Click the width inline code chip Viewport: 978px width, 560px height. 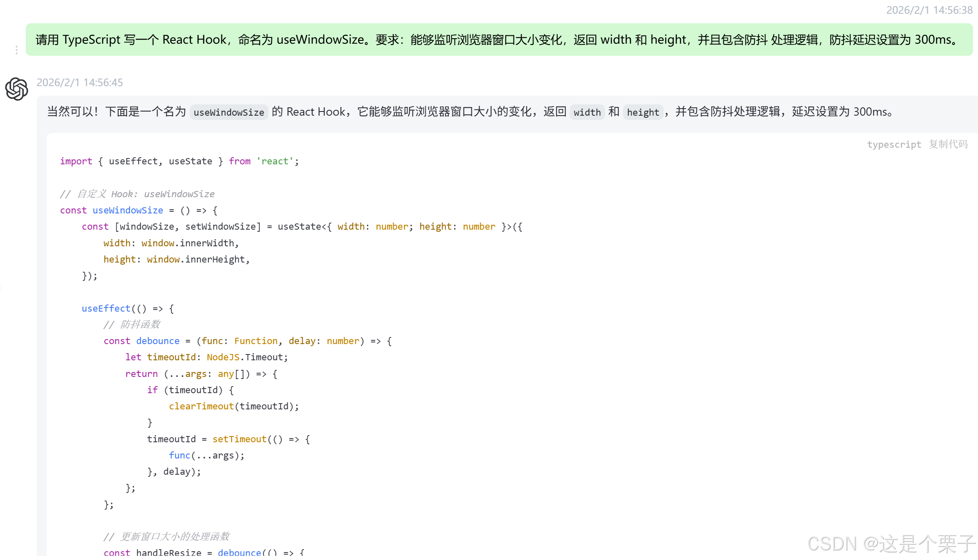(587, 112)
